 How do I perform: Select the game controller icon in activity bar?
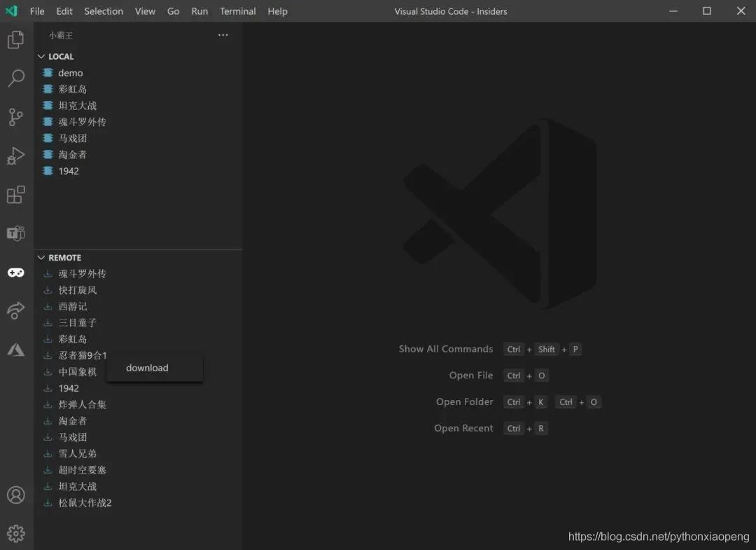tap(16, 273)
